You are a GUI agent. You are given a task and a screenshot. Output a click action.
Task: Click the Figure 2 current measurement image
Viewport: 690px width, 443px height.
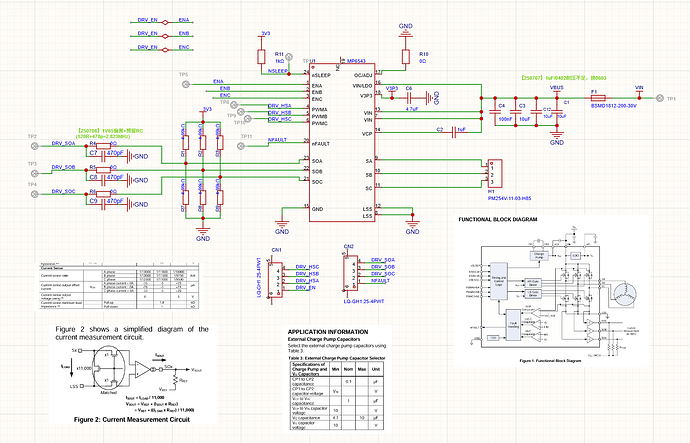[x=133, y=374]
